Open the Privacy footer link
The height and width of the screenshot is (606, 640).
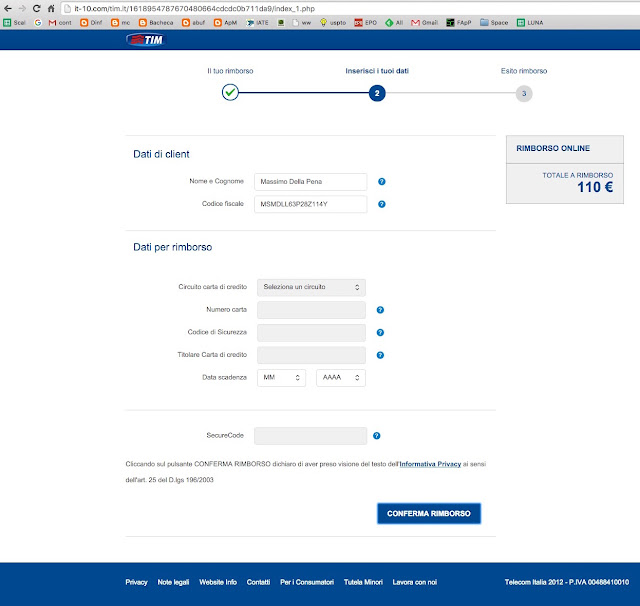point(136,582)
